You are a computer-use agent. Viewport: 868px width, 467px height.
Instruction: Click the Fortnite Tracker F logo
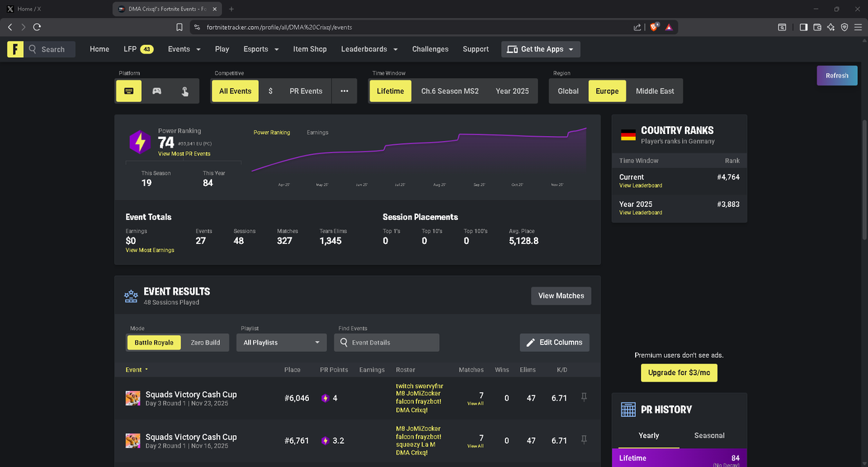[16, 49]
